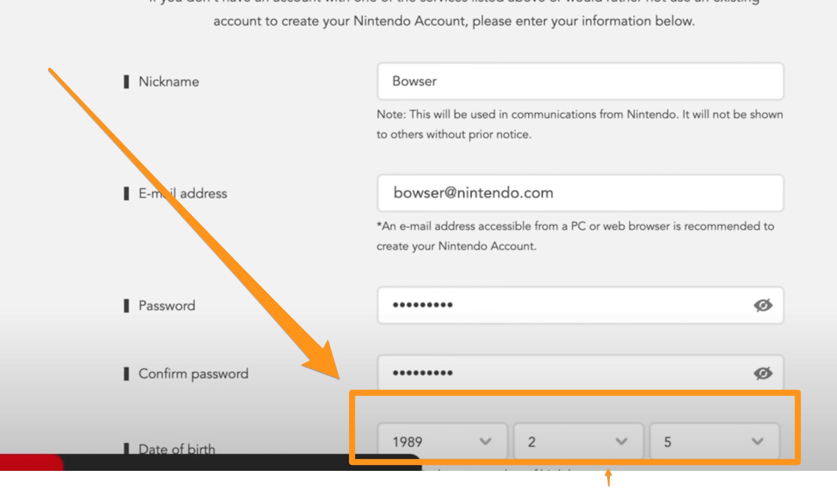Click the Password label text
The image size is (837, 504).
pos(167,306)
